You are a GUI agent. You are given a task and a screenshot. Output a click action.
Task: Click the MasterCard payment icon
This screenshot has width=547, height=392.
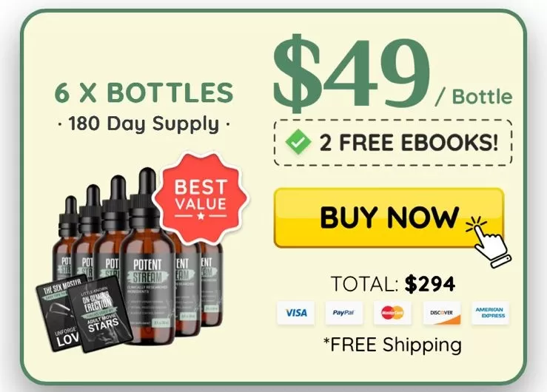coord(392,313)
